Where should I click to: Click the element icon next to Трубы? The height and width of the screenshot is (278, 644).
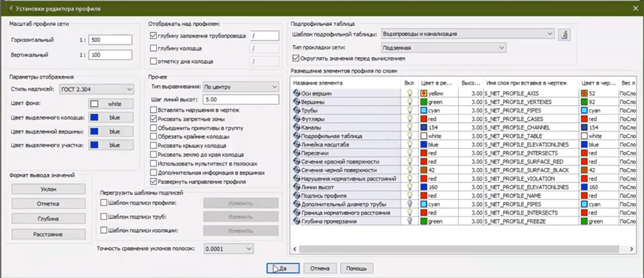(x=297, y=110)
